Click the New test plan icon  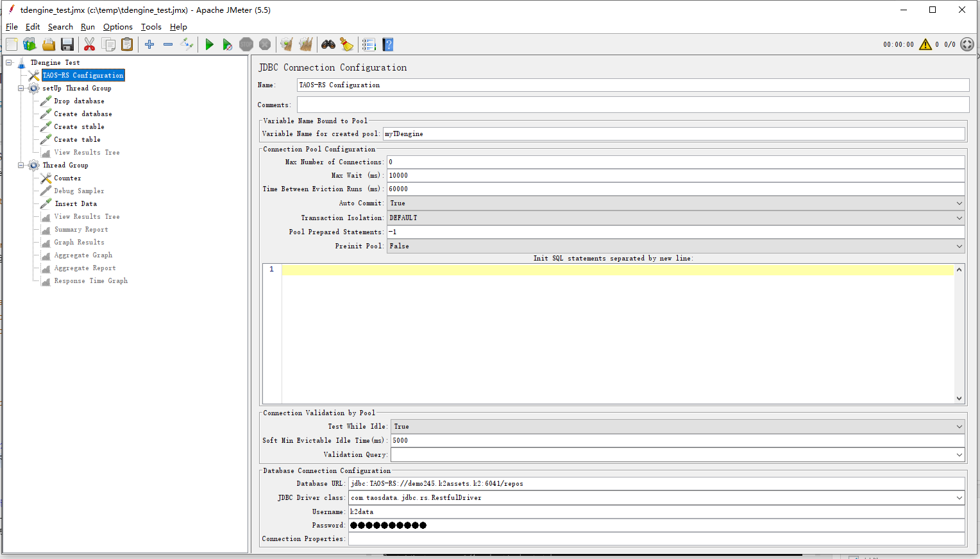(x=12, y=44)
